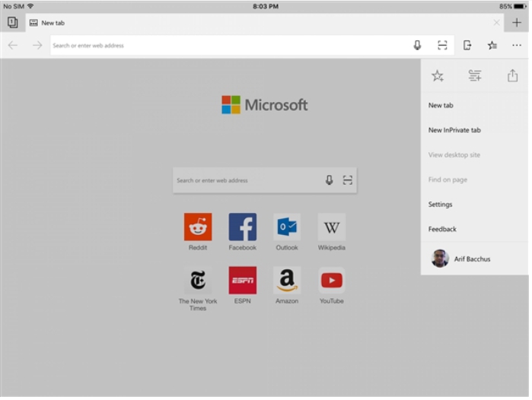Tap the Share icon in menu

pos(513,75)
